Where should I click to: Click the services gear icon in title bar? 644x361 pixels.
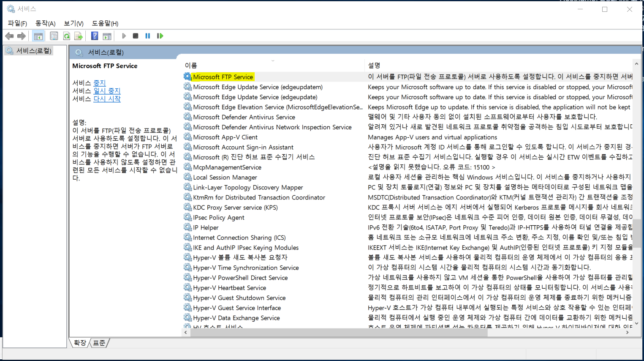(11, 9)
